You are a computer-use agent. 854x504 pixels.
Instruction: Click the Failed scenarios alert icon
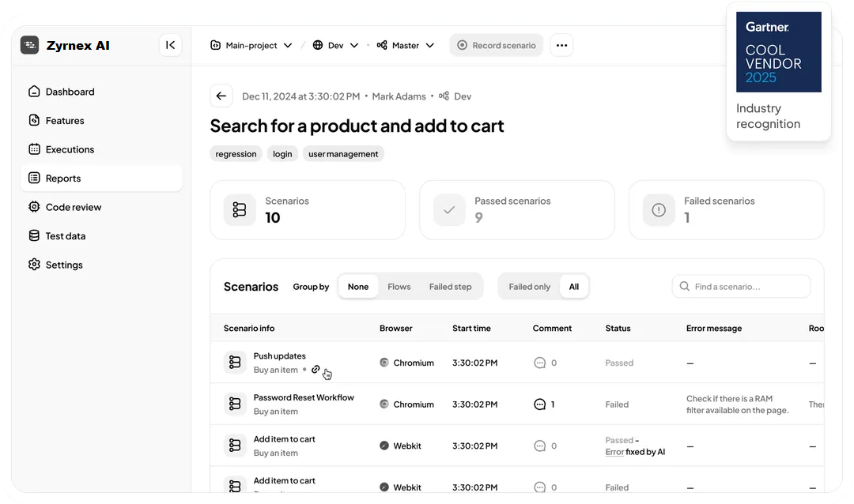659,209
